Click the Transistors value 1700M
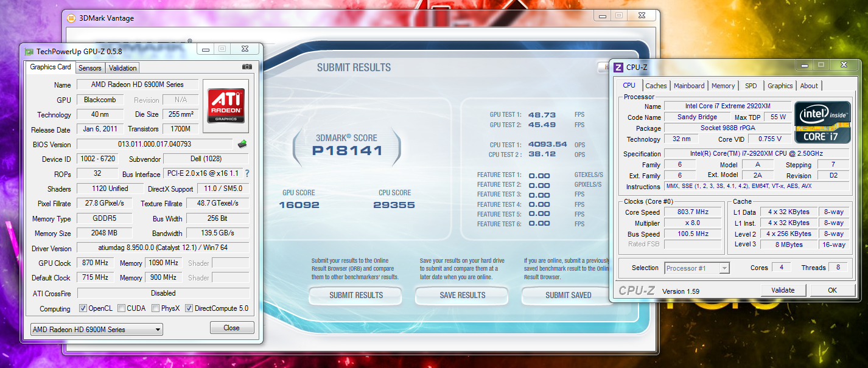Viewport: 868px width, 368px height. click(181, 129)
